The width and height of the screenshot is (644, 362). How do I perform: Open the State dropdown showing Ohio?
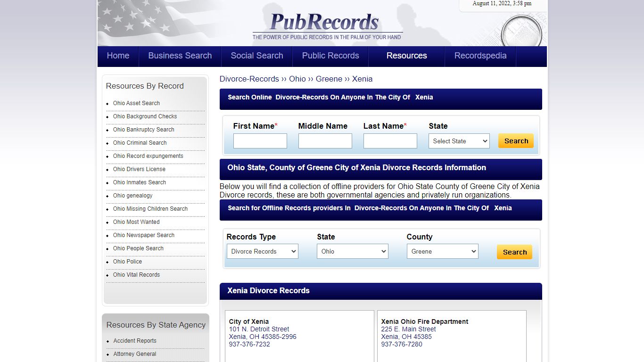tap(353, 251)
